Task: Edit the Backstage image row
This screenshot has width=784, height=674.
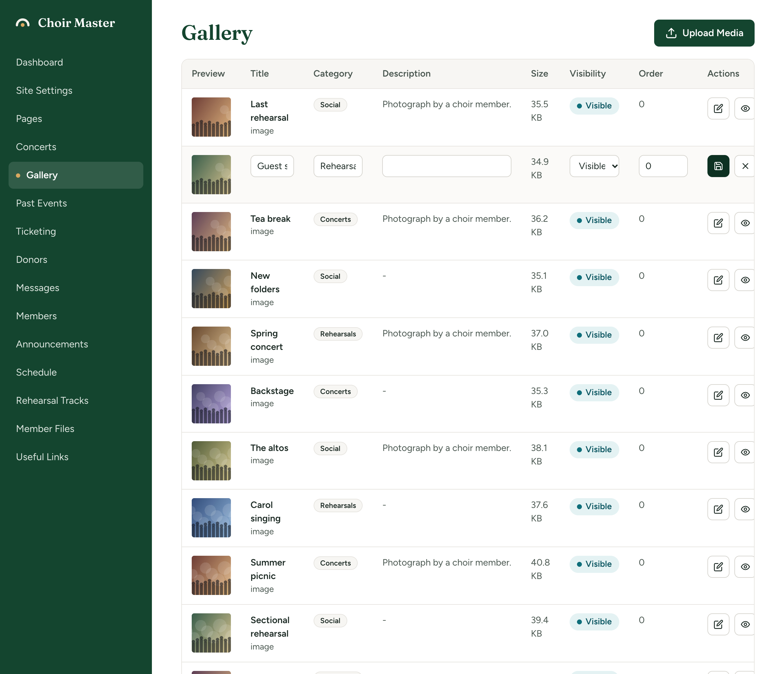Action: click(x=718, y=395)
